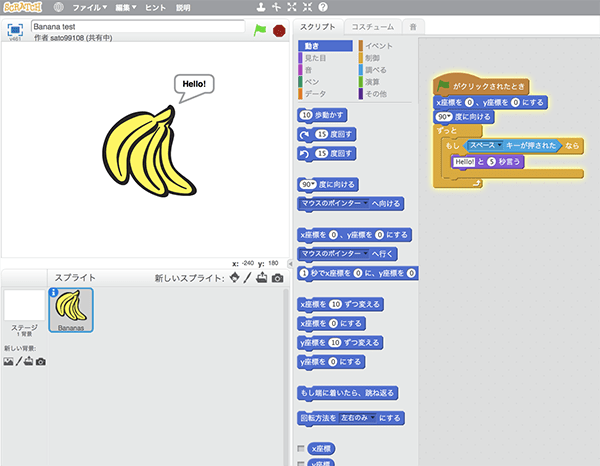Click the banana sprite on the stage
The width and height of the screenshot is (600, 466).
[x=147, y=152]
